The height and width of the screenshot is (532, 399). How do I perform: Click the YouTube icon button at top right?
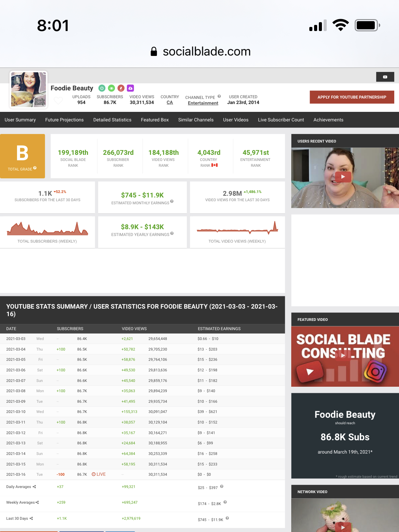click(x=385, y=77)
